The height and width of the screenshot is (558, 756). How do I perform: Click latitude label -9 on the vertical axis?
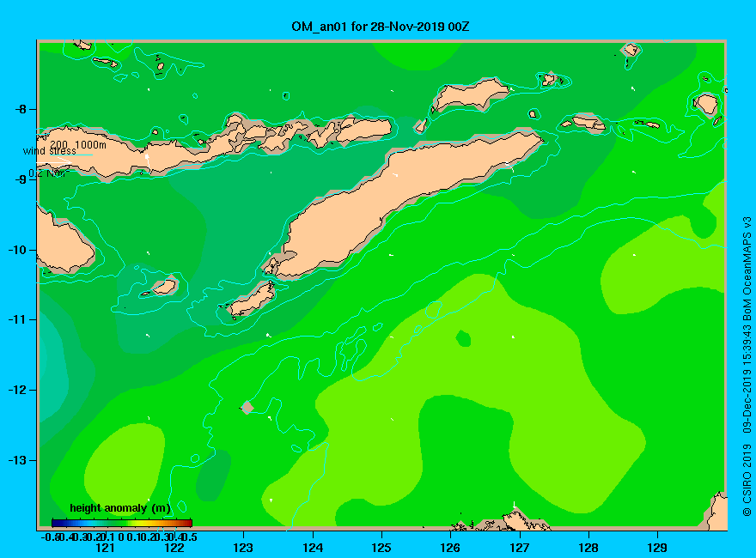[21, 179]
